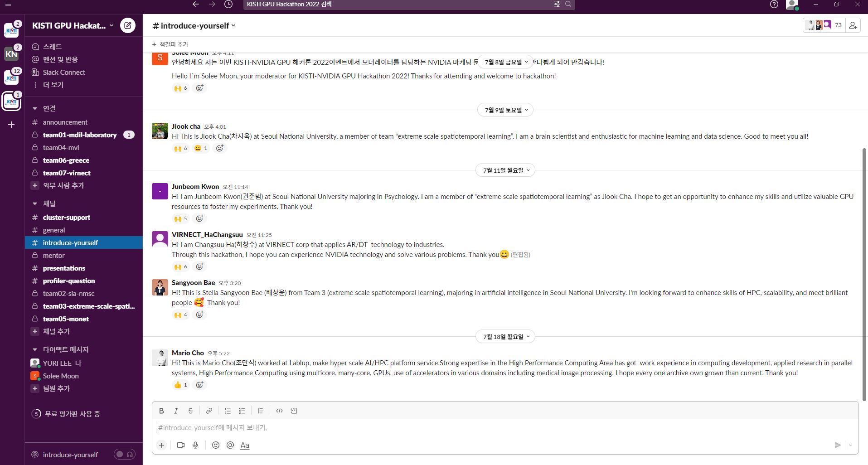Open emoji picker in composer
Image resolution: width=868 pixels, height=465 pixels.
216,445
